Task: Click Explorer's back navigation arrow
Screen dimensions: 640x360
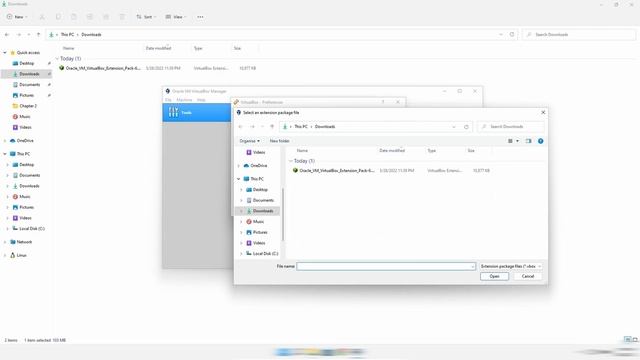Action: click(x=7, y=35)
